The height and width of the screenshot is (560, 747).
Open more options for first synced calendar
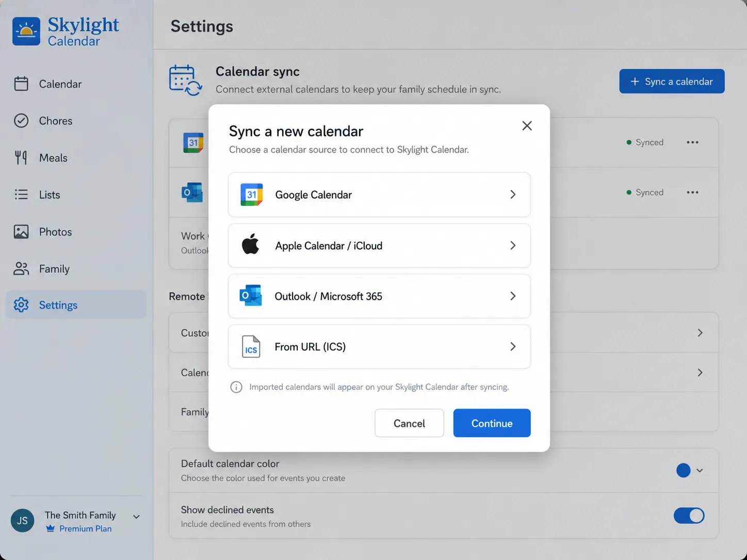tap(692, 142)
